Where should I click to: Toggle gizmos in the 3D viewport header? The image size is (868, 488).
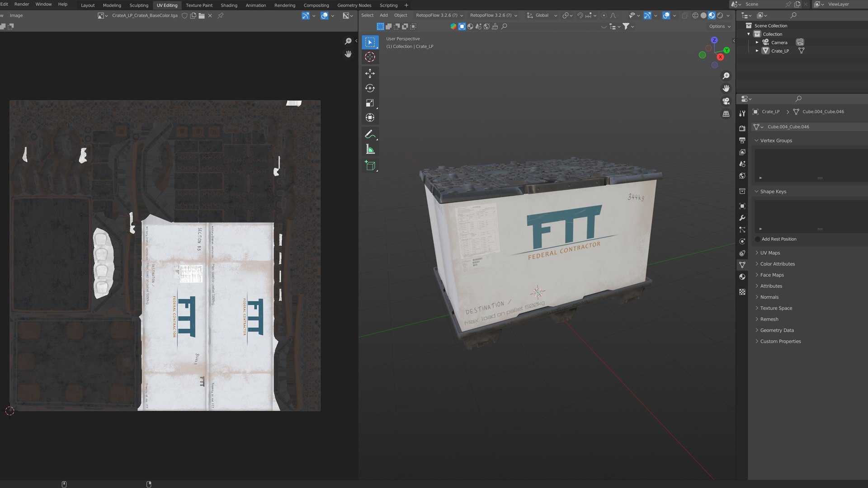(x=647, y=15)
